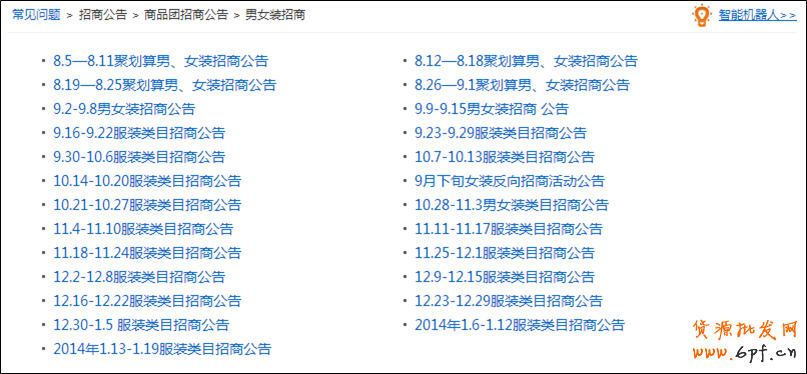
Task: Select the 招商公告 breadcrumb item
Action: (x=102, y=15)
